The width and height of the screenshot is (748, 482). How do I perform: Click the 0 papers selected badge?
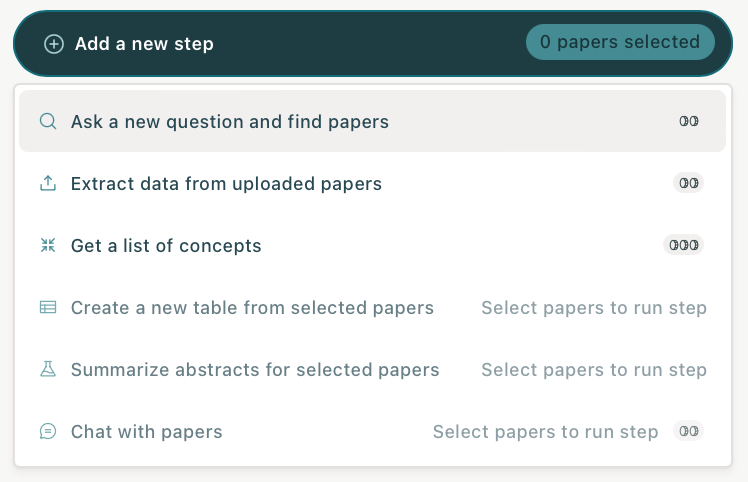[x=620, y=42]
